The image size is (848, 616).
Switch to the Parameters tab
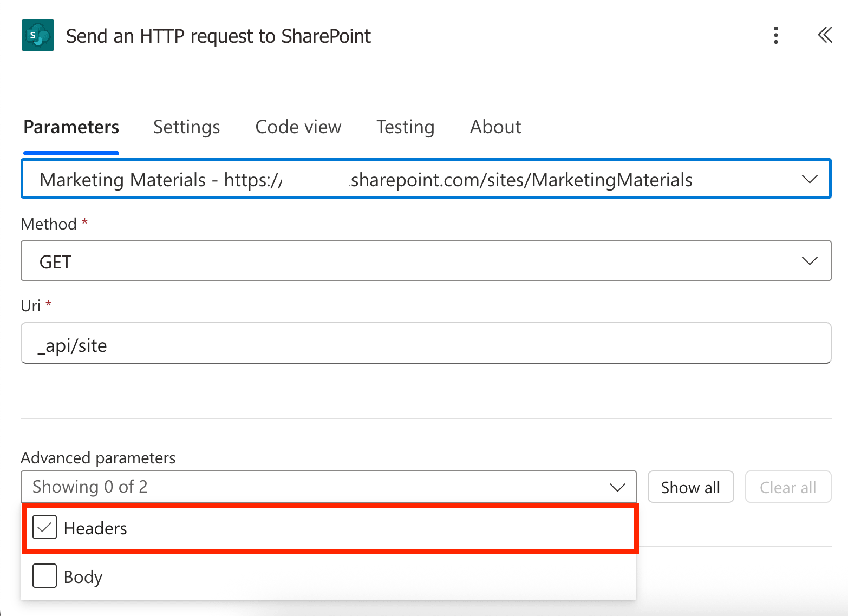[71, 127]
